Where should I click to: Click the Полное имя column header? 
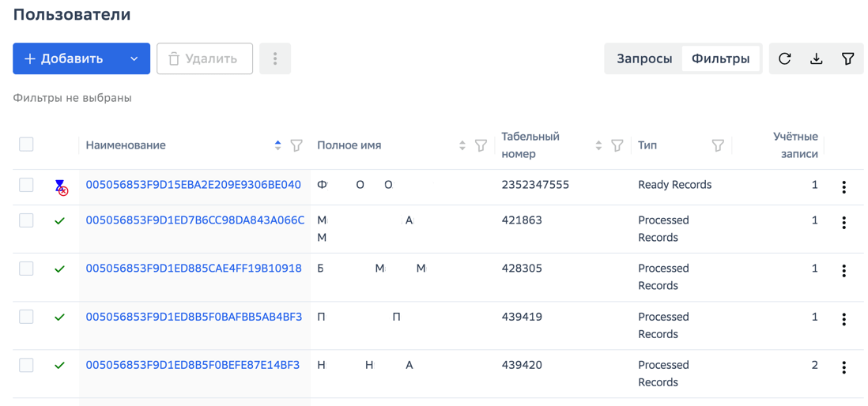[349, 145]
